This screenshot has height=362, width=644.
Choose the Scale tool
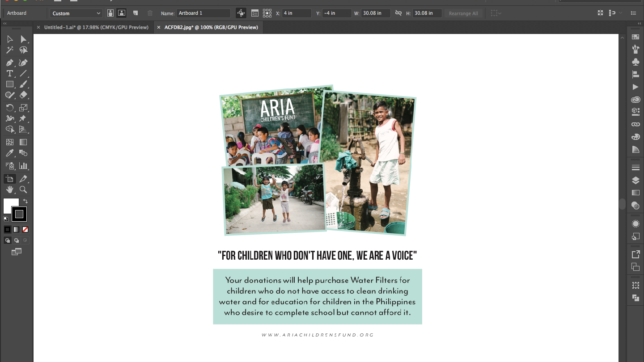23,108
